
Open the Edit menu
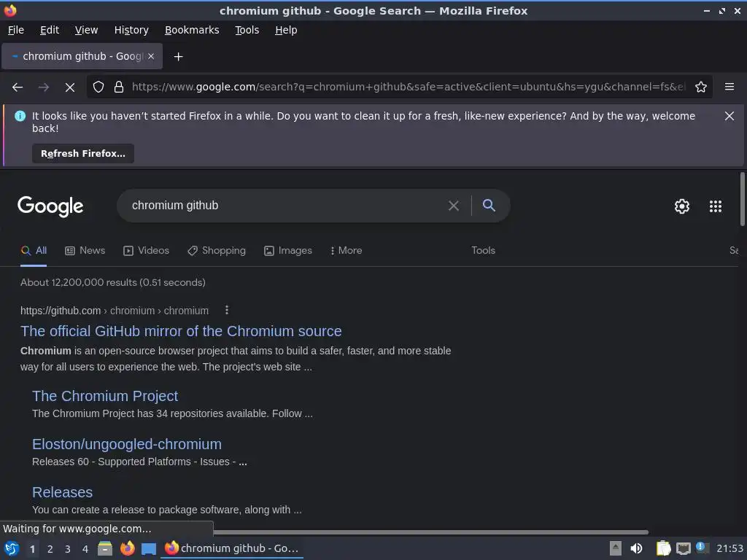[50, 30]
